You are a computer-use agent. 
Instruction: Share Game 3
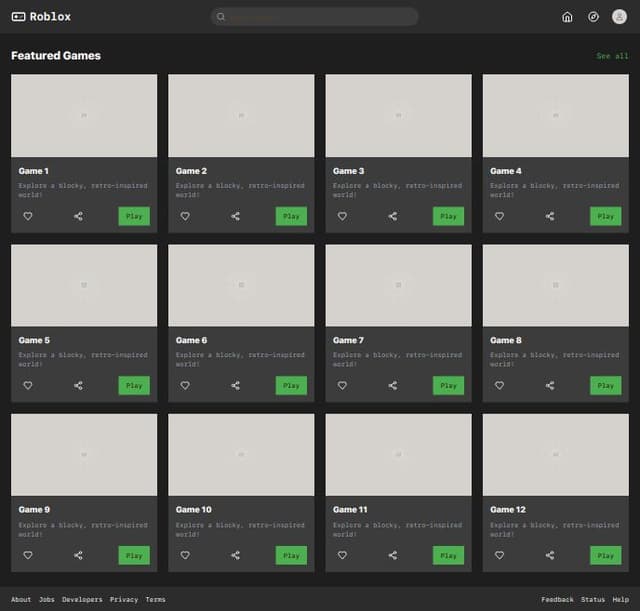(393, 216)
